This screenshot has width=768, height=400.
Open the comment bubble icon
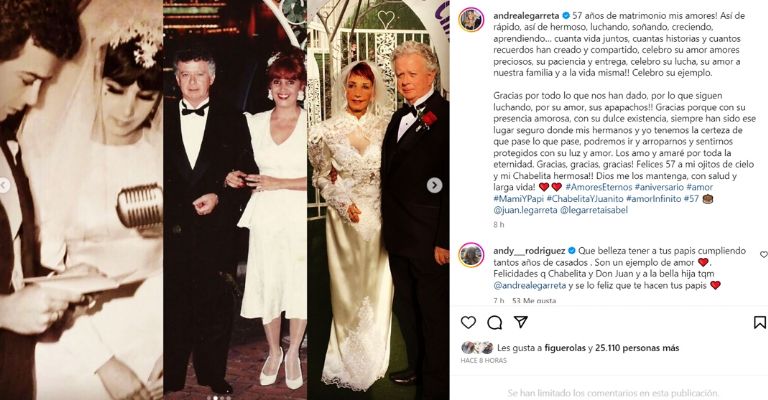pyautogui.click(x=494, y=322)
